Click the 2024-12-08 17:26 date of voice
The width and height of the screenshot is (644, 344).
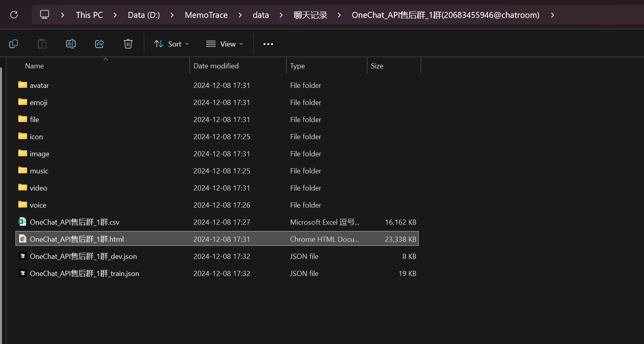(x=222, y=205)
